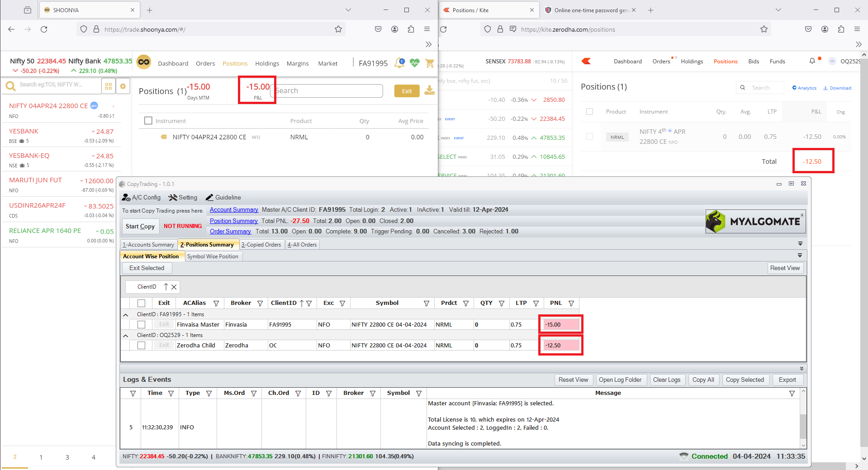Click Kite positions Search field

pyautogui.click(x=760, y=88)
